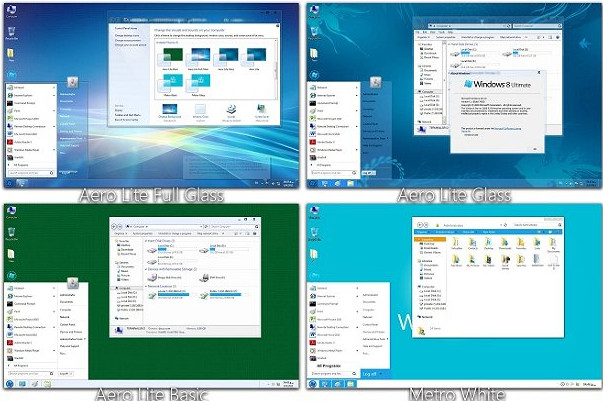Open Computer desktop icon in Aero Lite Full Glass

(11, 11)
